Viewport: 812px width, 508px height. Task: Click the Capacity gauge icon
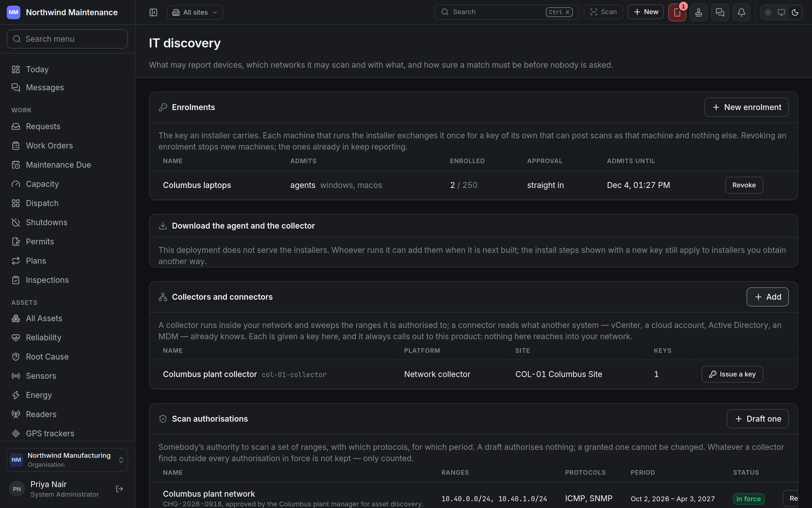(16, 184)
